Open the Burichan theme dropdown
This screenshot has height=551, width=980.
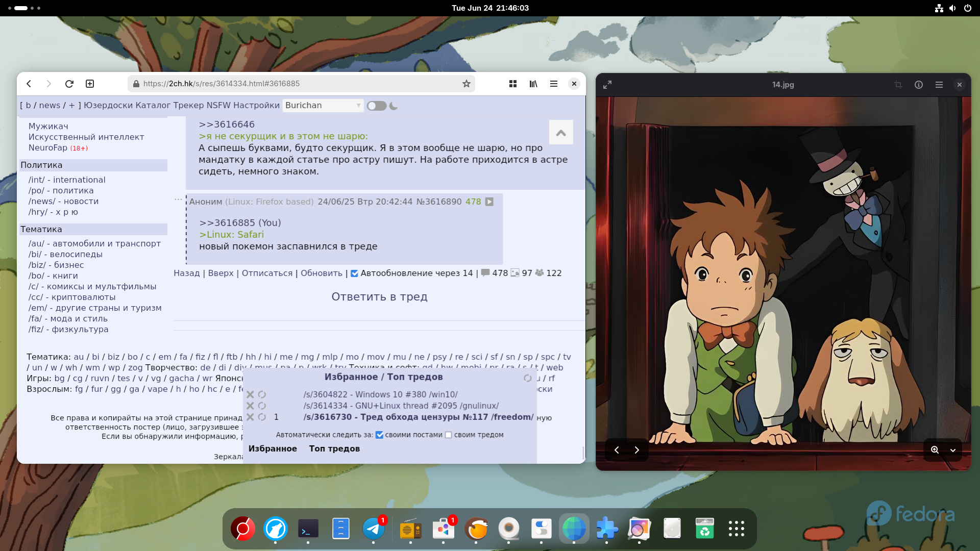point(323,105)
